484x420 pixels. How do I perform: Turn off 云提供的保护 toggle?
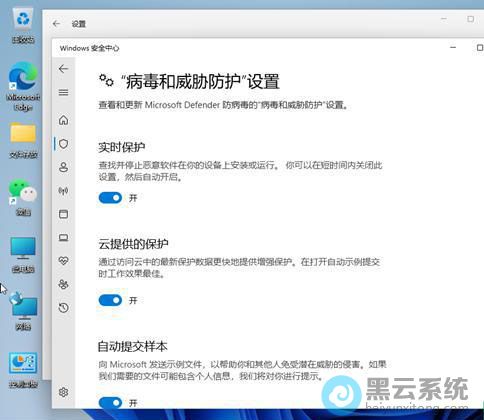110,300
